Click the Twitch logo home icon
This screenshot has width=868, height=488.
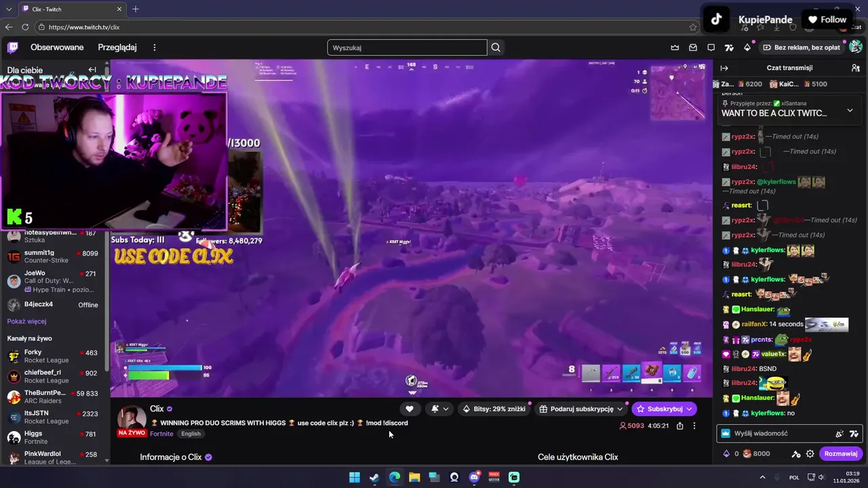tap(13, 47)
